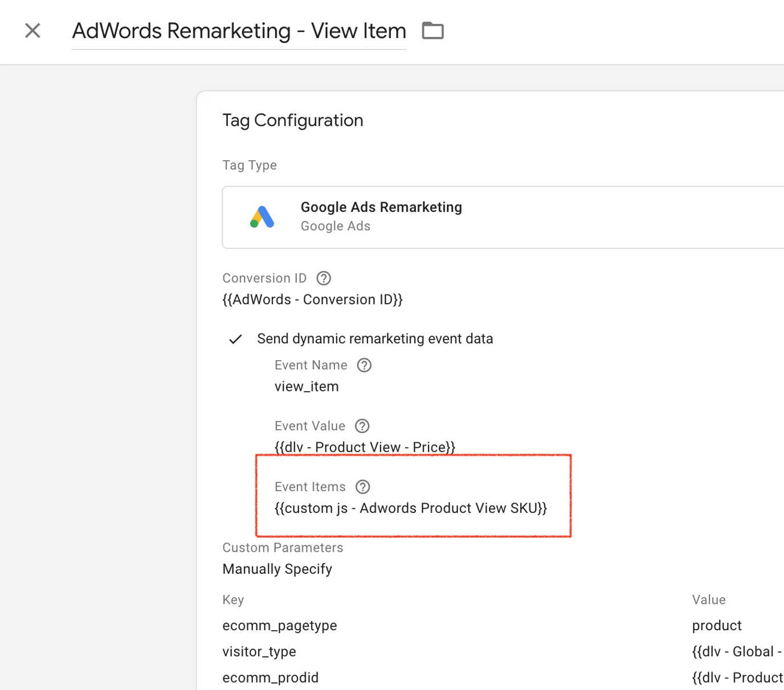Close the tag editor with the X icon

[x=33, y=31]
